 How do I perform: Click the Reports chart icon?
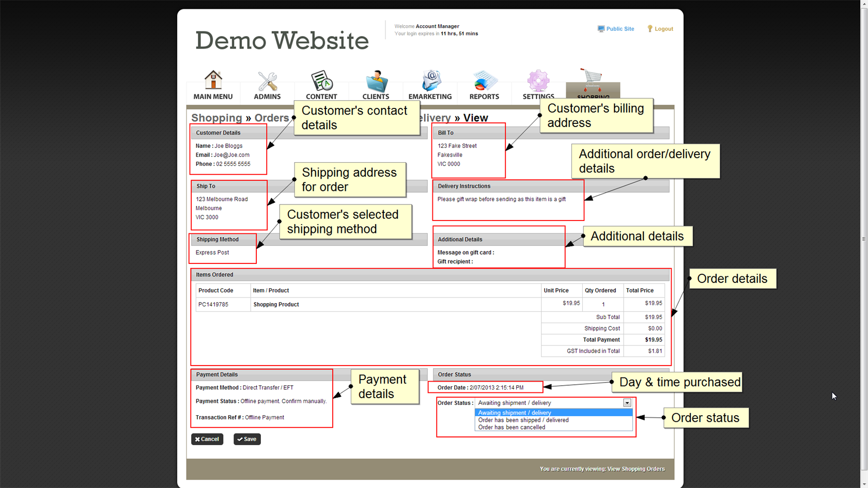[484, 82]
